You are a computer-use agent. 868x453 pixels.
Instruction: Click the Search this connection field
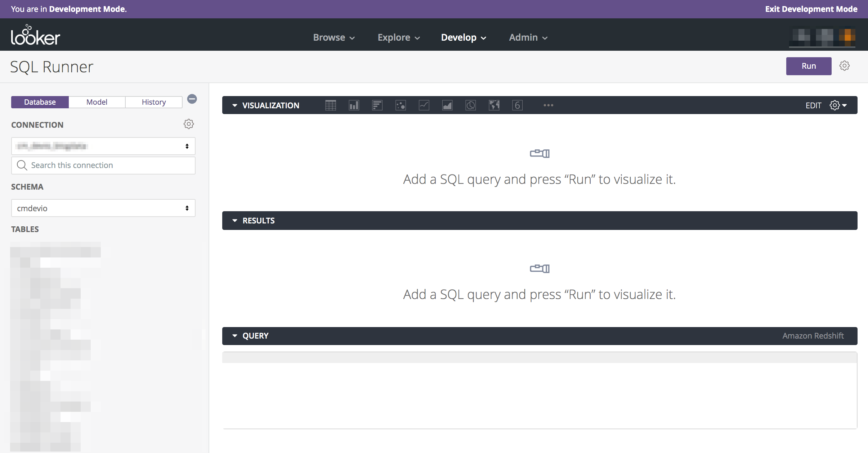click(103, 165)
